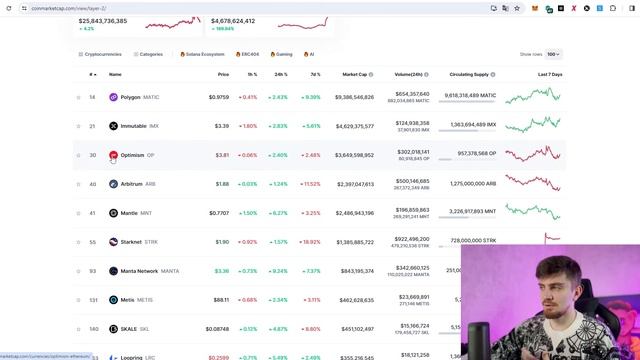The width and height of the screenshot is (640, 360).
Task: Open the blue square browser extension
Action: pyautogui.click(x=600, y=8)
